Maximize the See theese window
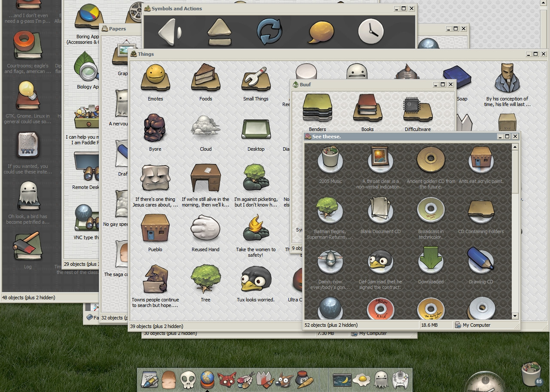The image size is (550, 392). click(507, 137)
